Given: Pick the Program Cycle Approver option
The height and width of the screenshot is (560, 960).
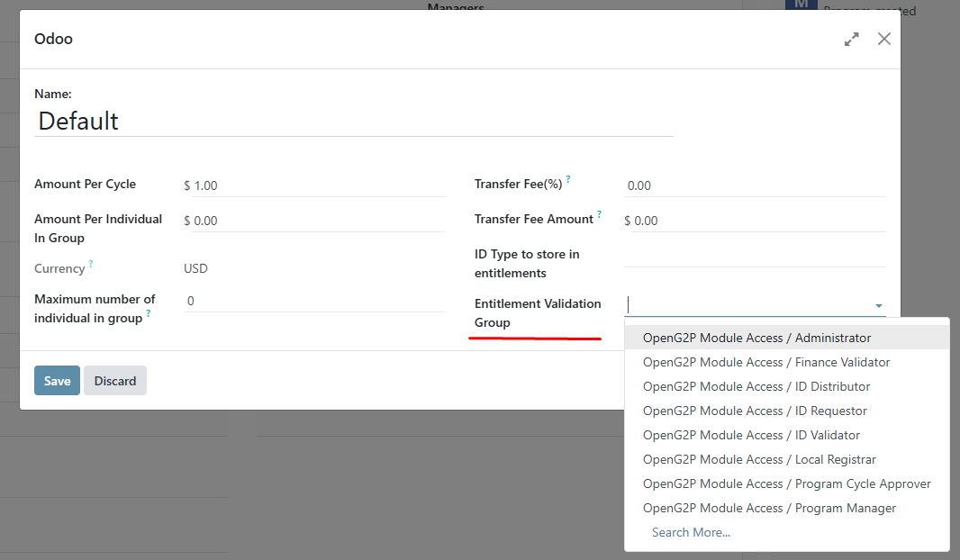Looking at the screenshot, I should pos(786,483).
